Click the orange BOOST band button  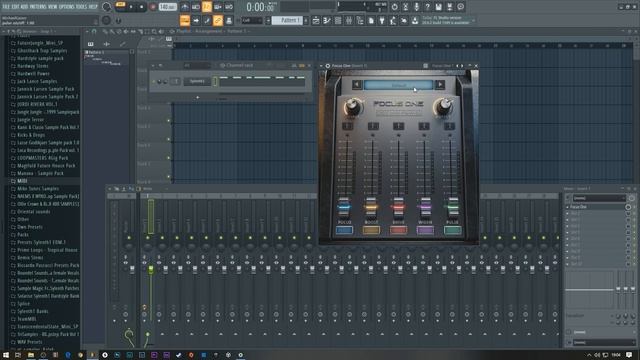pos(371,231)
